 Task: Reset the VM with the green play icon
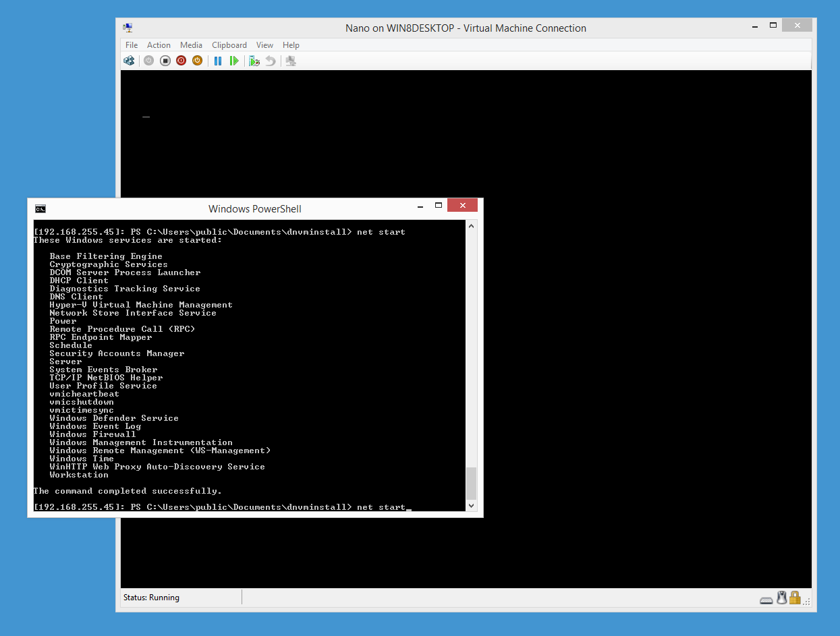(x=234, y=61)
